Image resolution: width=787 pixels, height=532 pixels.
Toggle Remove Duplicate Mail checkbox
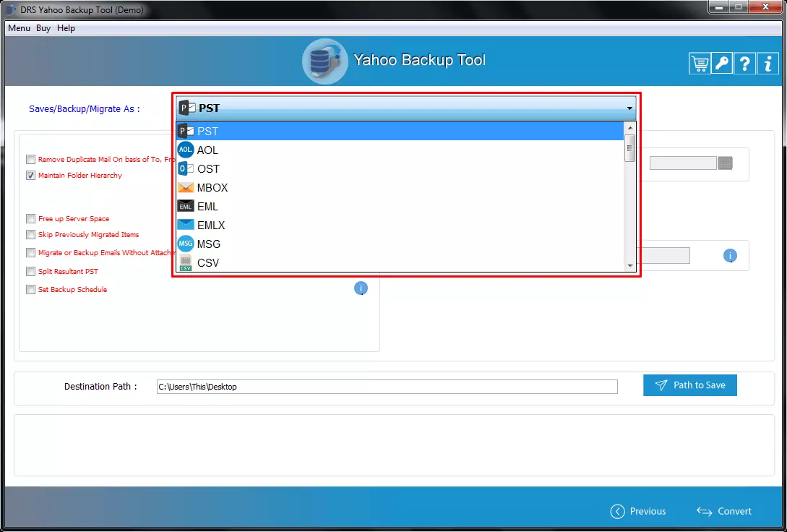[x=30, y=160]
